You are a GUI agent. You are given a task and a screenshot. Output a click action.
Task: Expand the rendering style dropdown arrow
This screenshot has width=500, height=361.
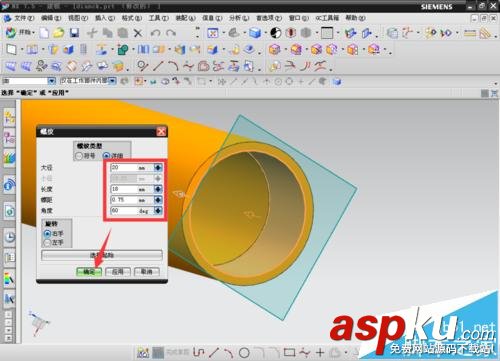point(265,33)
